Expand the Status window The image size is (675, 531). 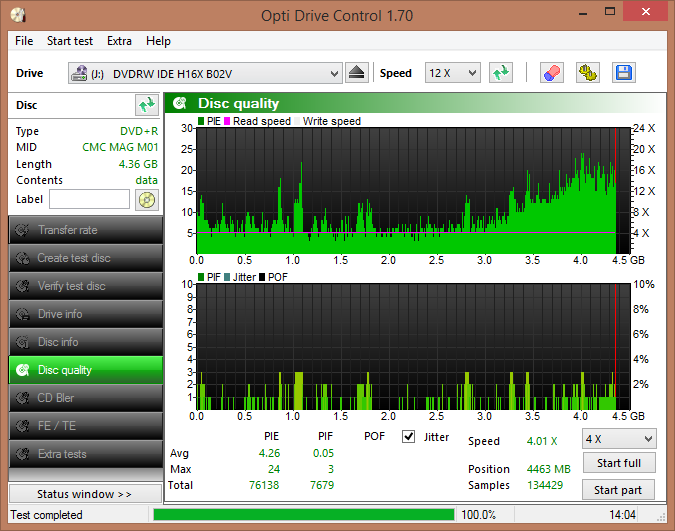[85, 494]
